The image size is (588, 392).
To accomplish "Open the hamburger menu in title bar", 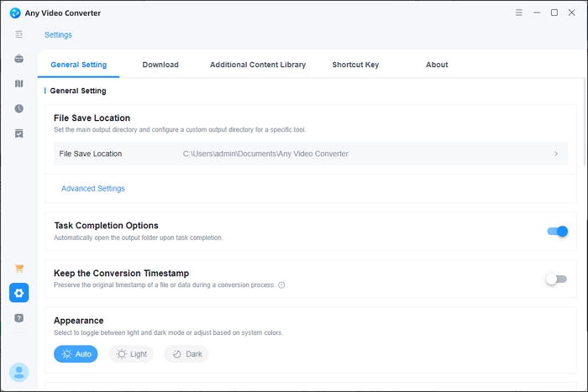I will tap(518, 13).
